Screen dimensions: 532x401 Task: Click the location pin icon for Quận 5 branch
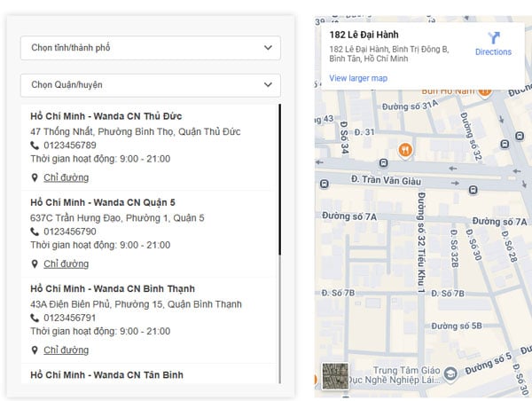(35, 263)
